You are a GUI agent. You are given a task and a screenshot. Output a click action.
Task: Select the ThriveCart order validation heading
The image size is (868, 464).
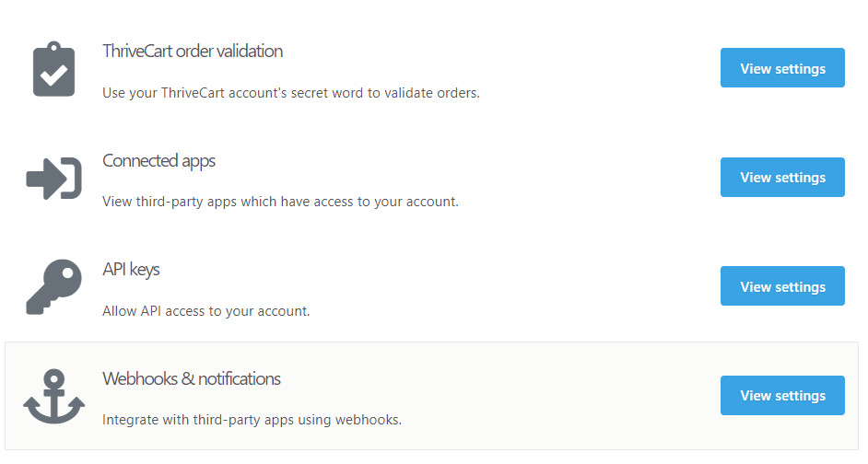(x=193, y=51)
